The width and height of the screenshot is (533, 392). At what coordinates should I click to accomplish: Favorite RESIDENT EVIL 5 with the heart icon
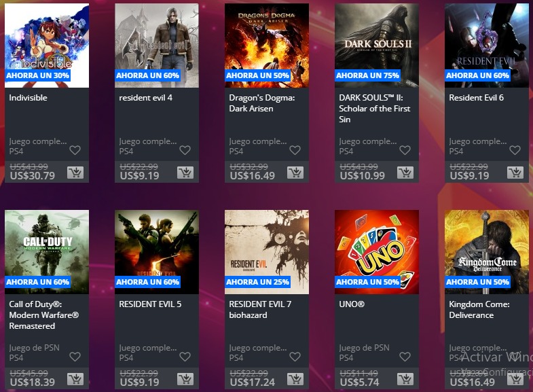click(x=185, y=356)
